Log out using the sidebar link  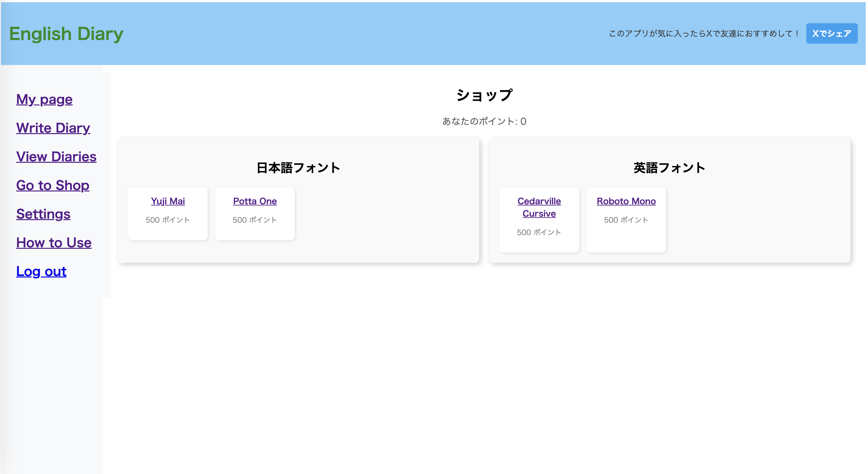(x=41, y=271)
